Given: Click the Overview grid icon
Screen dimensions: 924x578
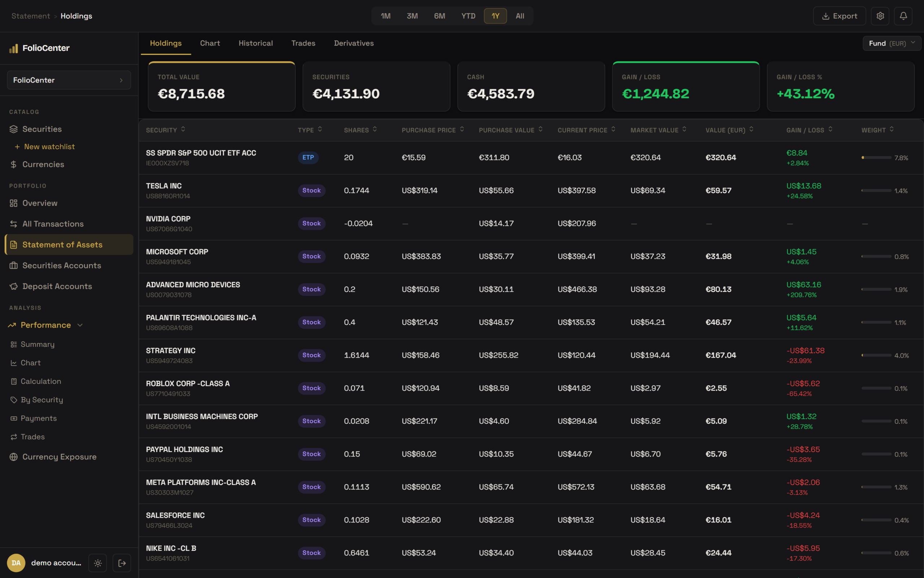Looking at the screenshot, I should tap(14, 203).
